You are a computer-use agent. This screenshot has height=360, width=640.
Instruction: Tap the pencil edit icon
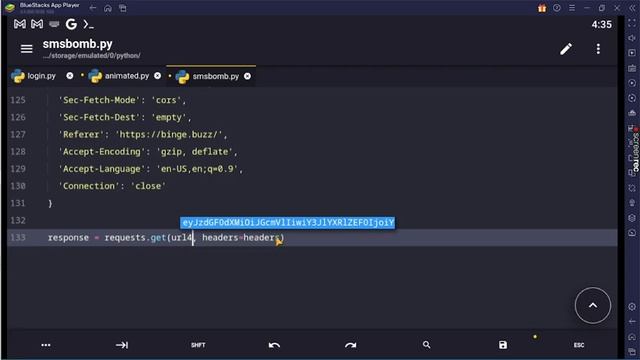[566, 49]
